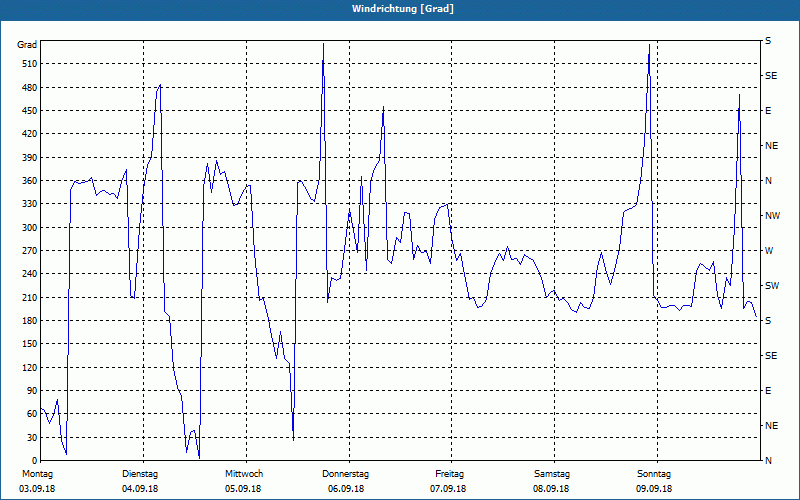
Task: Click the 'SW' compass direction label
Action: pyautogui.click(x=772, y=286)
